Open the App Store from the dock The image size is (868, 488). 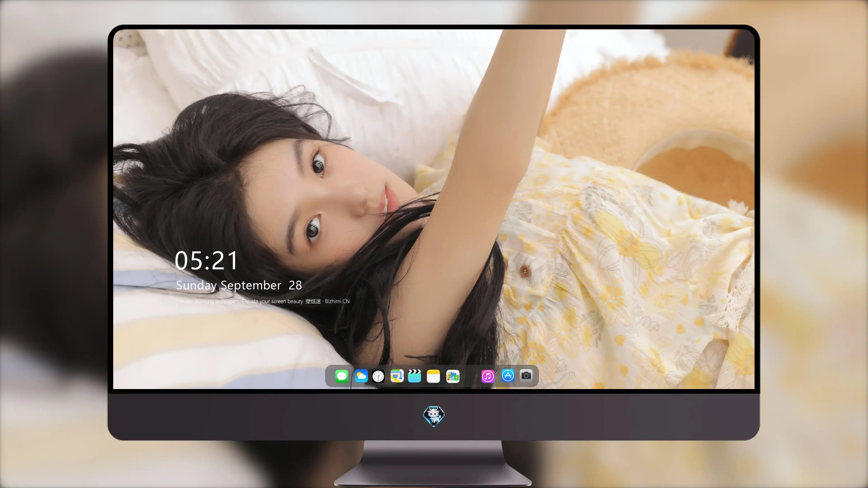tap(508, 375)
